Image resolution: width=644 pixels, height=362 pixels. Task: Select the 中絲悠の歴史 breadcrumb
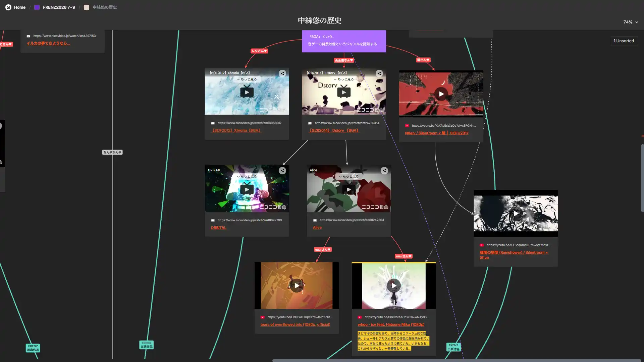click(105, 7)
